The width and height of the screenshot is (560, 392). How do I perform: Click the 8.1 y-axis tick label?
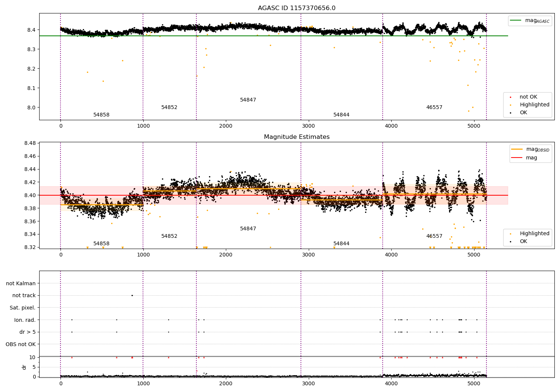[31, 88]
